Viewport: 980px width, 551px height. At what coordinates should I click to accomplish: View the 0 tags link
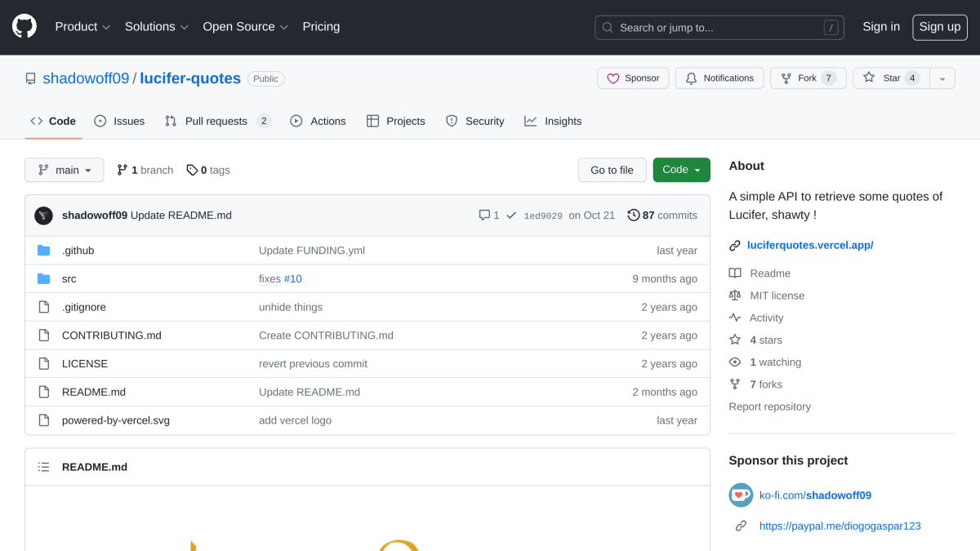[x=208, y=170]
